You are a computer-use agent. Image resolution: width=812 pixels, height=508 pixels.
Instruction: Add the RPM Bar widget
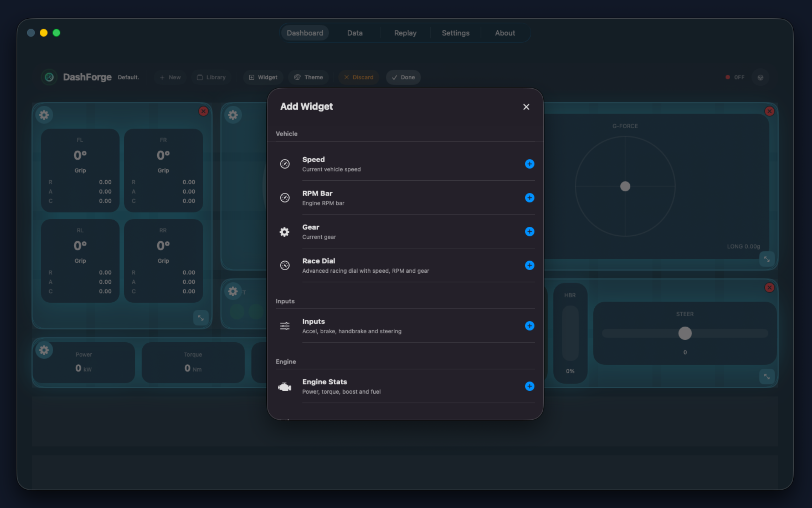(x=529, y=197)
